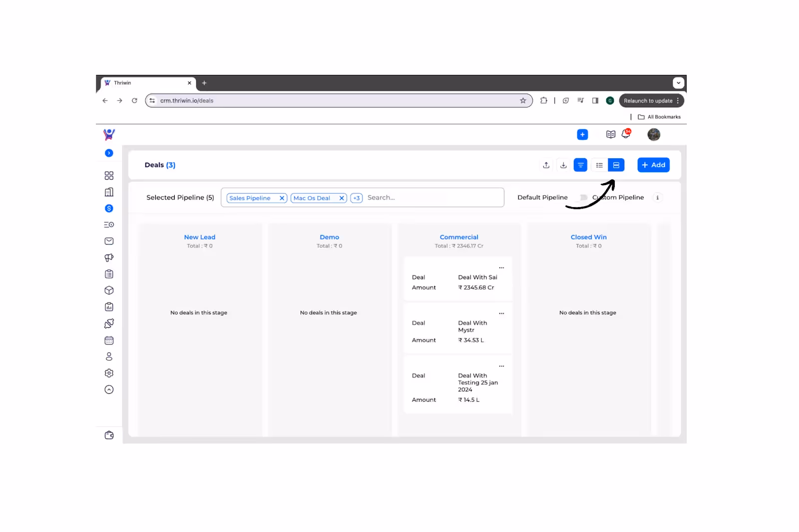Open the user profile icon in sidebar
Image resolution: width=799 pixels, height=532 pixels.
(x=109, y=357)
